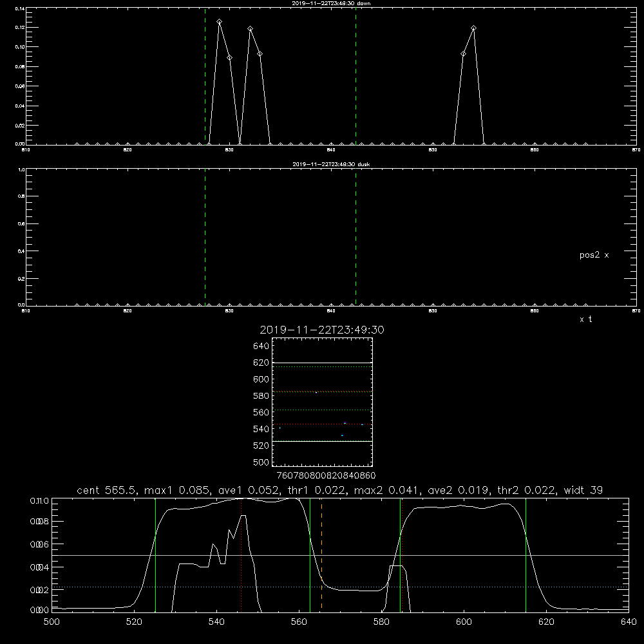
Task: Click the orange dashed center line in bottom plot
Action: pyautogui.click(x=321, y=555)
